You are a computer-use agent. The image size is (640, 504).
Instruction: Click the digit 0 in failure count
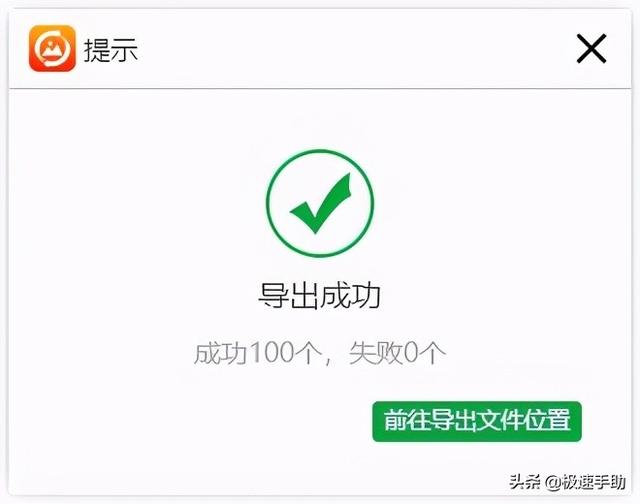[x=411, y=353]
